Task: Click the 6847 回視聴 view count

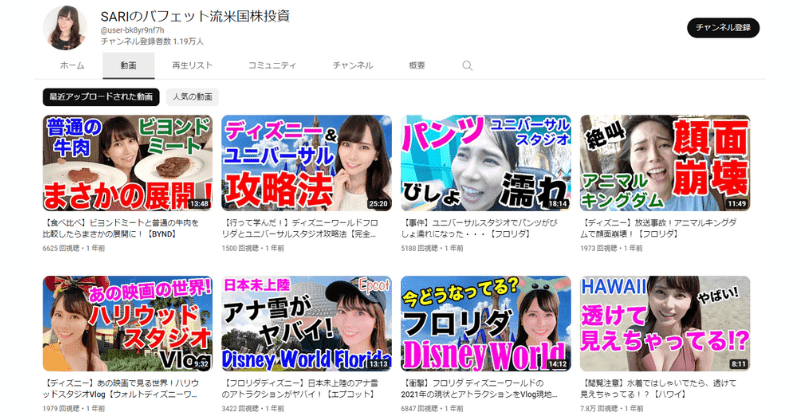Action: (x=419, y=409)
